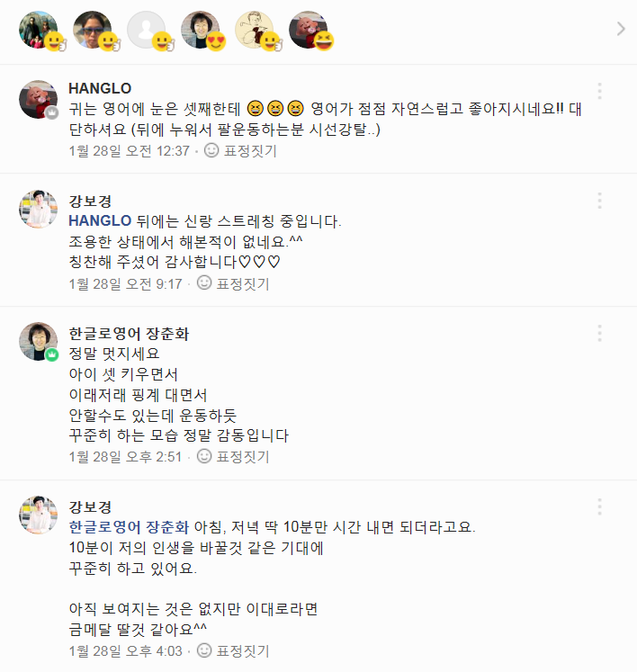Click 표정짓기 under 장춘화's 2:51 comment

[x=241, y=457]
